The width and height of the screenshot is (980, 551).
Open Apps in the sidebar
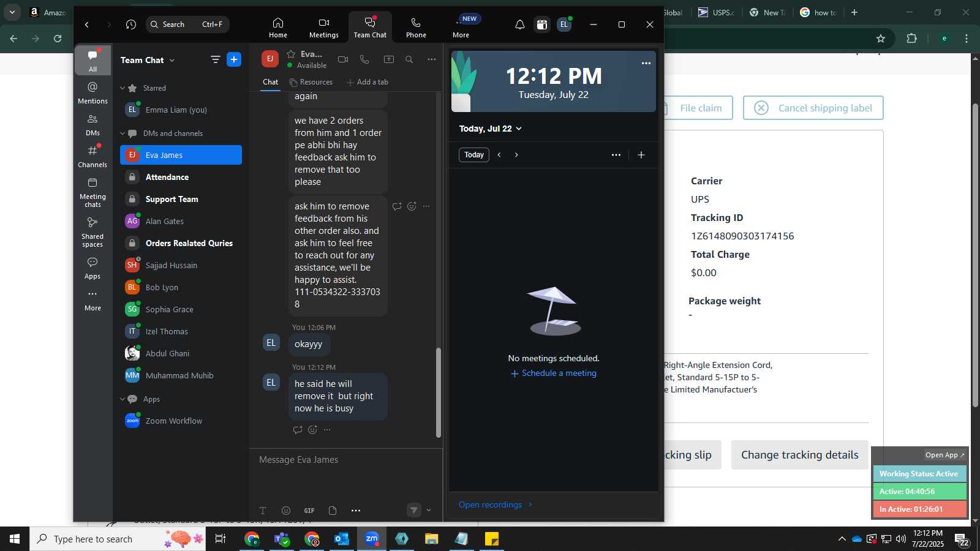(x=93, y=268)
